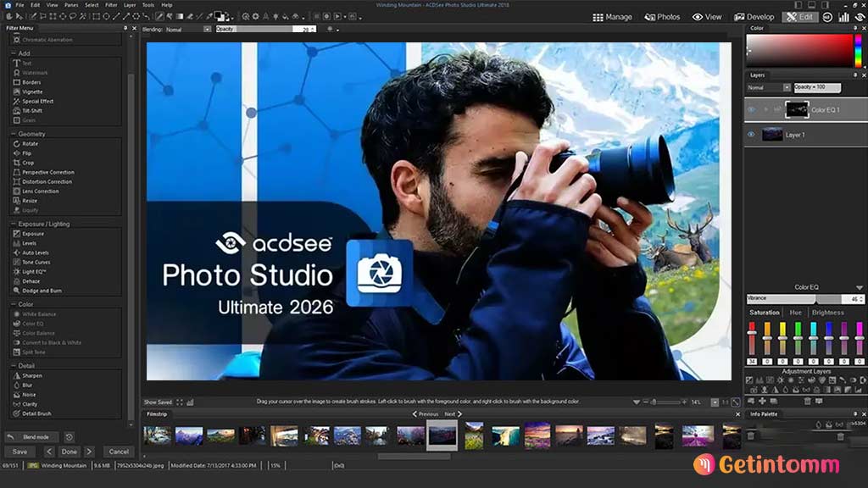The image size is (868, 488).
Task: Hide the Layer 1 layer
Action: [x=751, y=135]
